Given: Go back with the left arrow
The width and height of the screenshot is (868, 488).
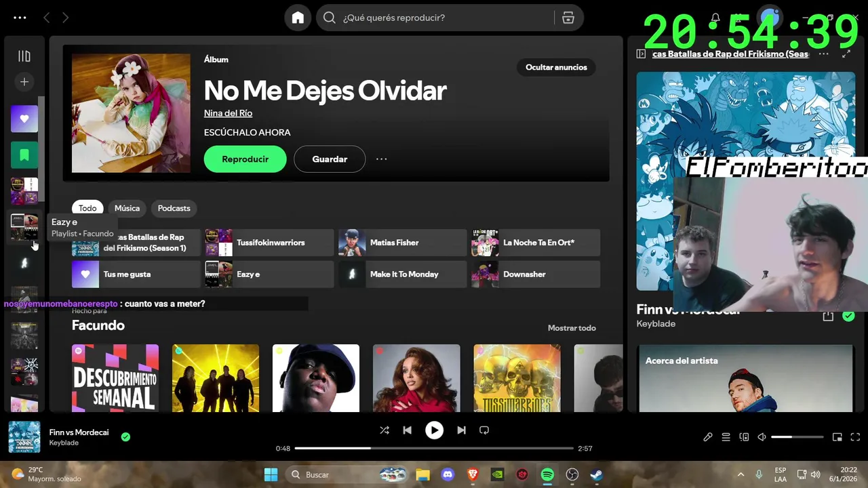Looking at the screenshot, I should click(x=47, y=18).
